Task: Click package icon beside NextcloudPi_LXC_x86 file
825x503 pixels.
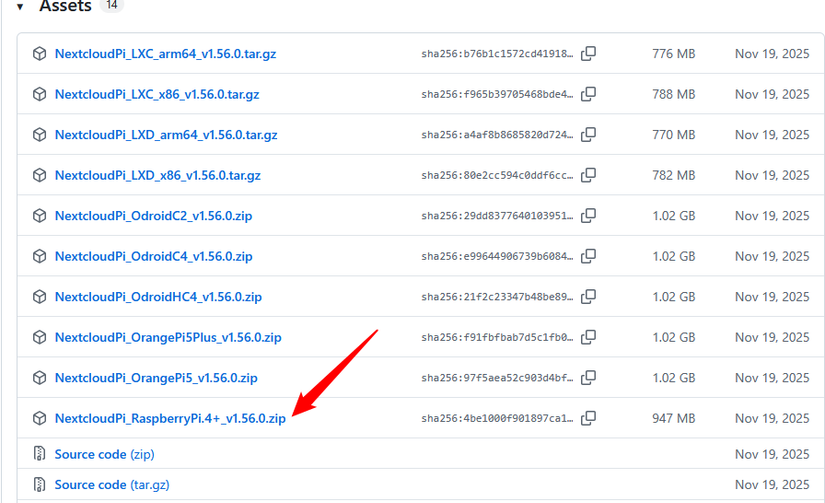Action: point(39,94)
